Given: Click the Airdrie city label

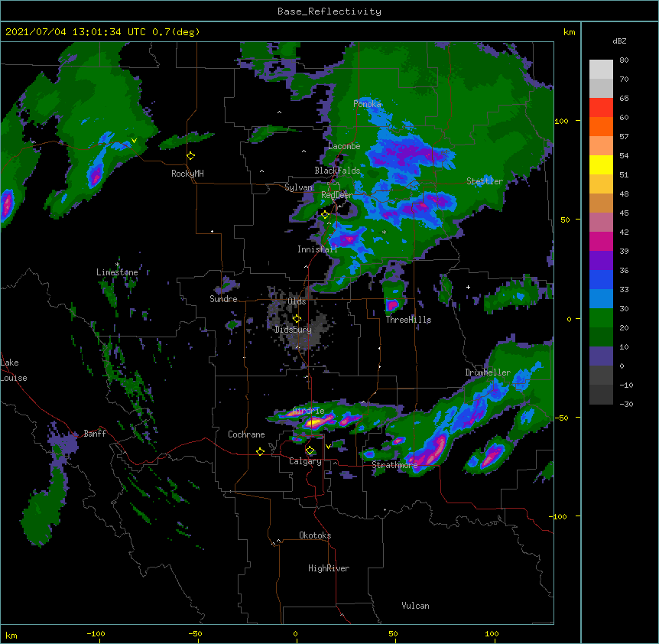Looking at the screenshot, I should point(309,411).
